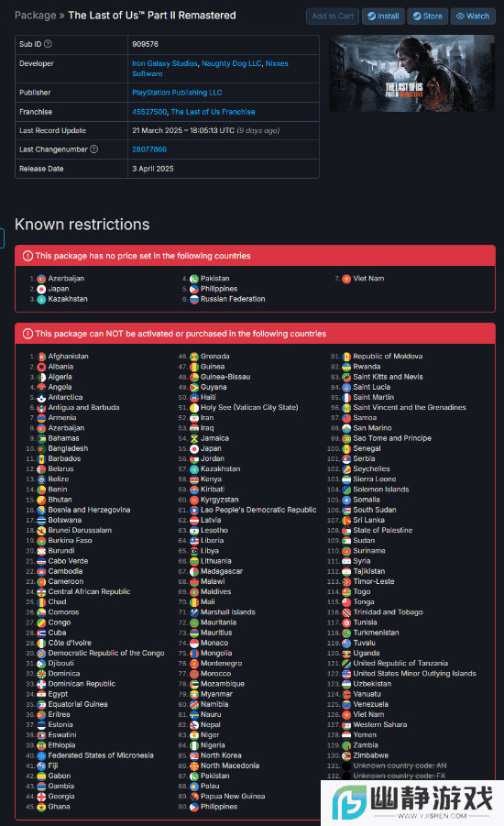Open the PlayStation Publishing LLC publisher link
Image resolution: width=504 pixels, height=826 pixels.
177,93
